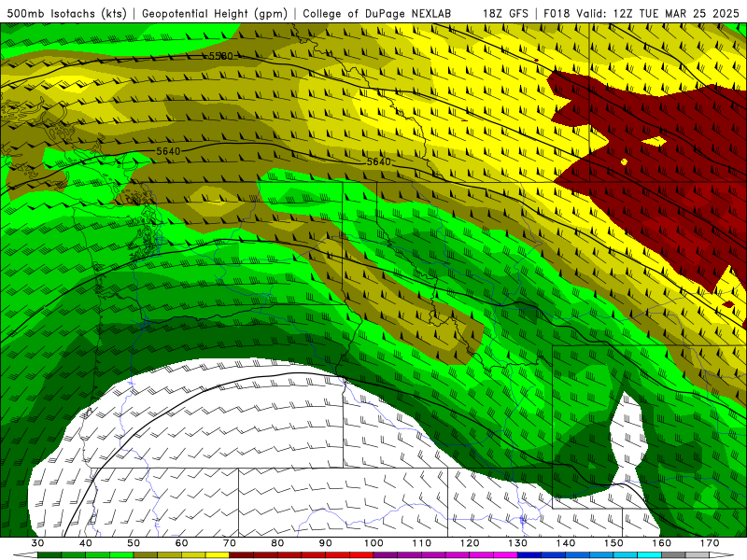Screen dimensions: 747x560
Task: Pick the gray swatch starting at 160
Action: (x=673, y=555)
